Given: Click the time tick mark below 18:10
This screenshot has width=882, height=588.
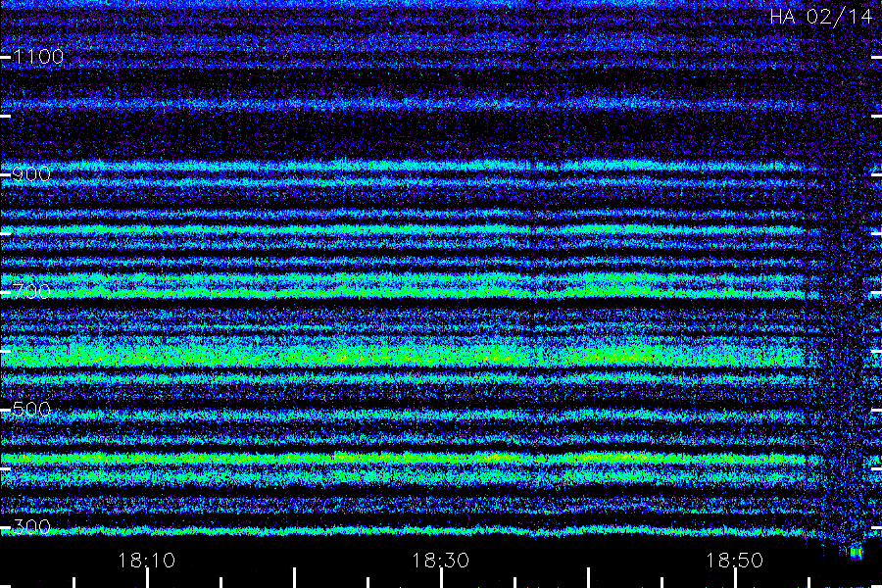Looking at the screenshot, I should click(147, 578).
